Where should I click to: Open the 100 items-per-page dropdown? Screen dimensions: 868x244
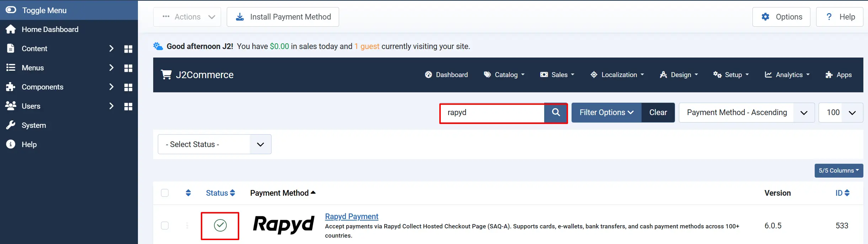(x=841, y=113)
